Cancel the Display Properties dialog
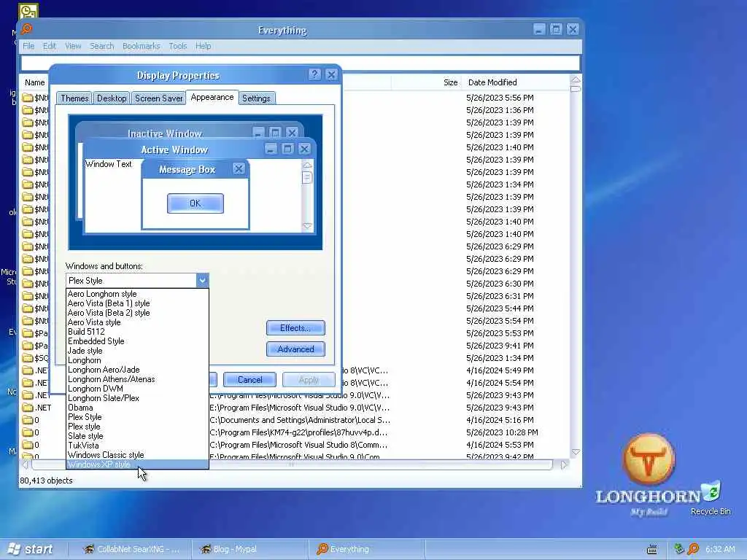Viewport: 747px width, 560px height. click(249, 379)
